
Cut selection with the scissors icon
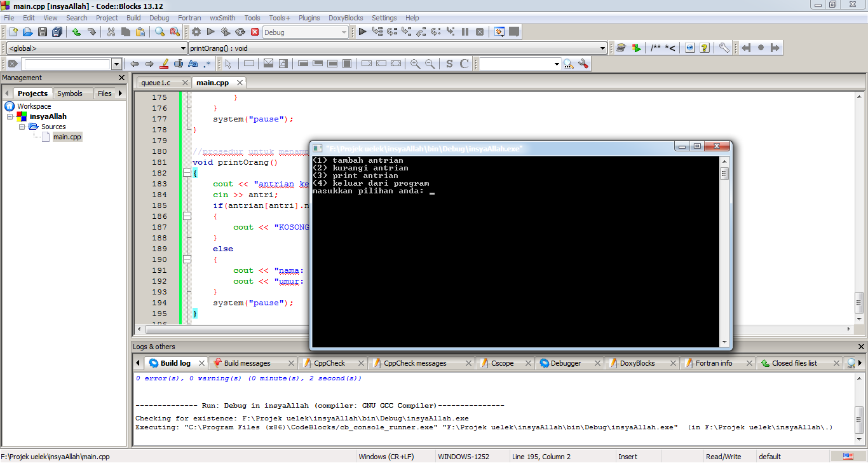[x=111, y=32]
